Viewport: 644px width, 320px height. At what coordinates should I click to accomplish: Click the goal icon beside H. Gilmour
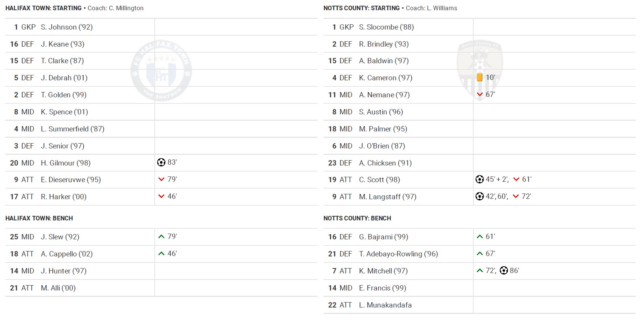161,162
